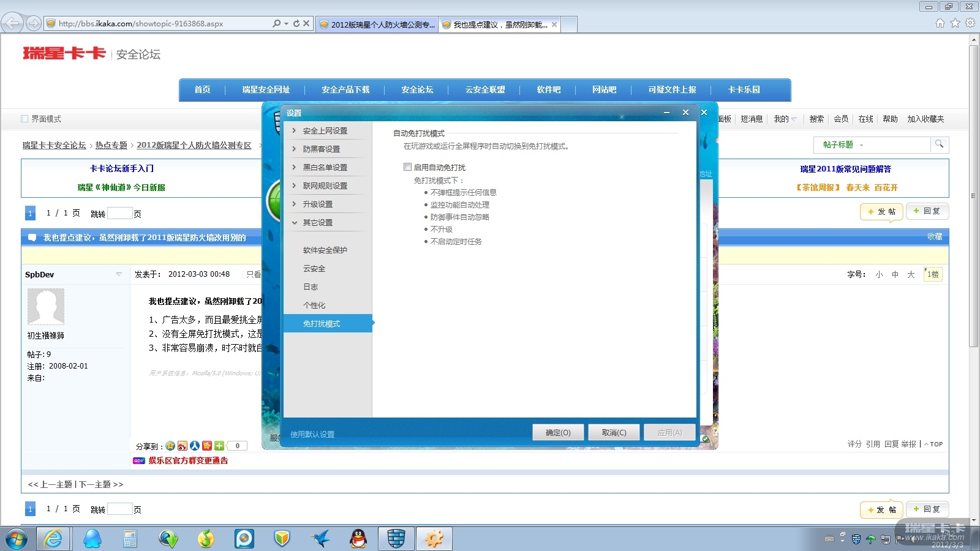Share post to Renren icon
The height and width of the screenshot is (551, 980).
click(x=195, y=446)
